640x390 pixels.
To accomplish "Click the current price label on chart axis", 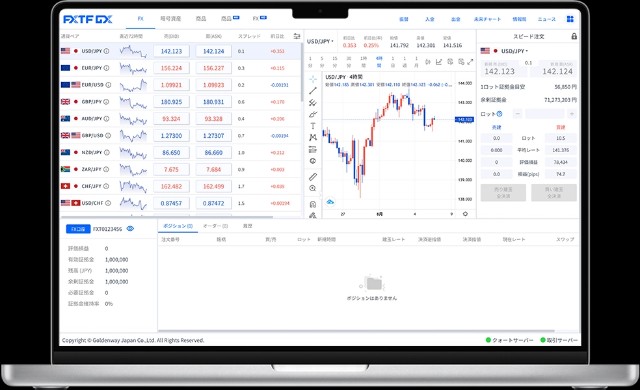I will click(464, 120).
